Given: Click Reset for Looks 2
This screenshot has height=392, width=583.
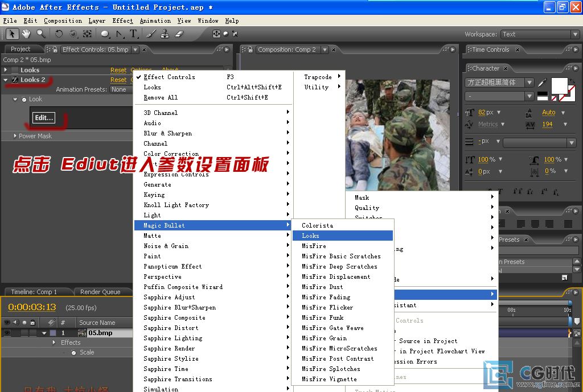Looking at the screenshot, I should pos(118,80).
